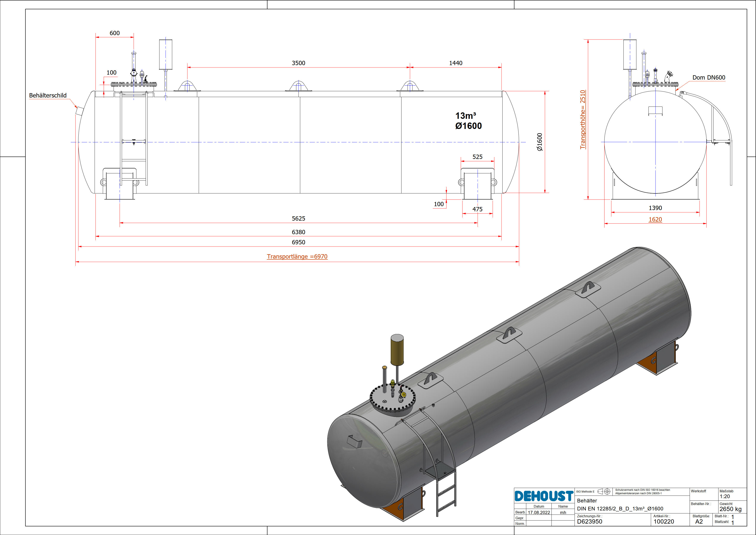Select drawing number "D623950"

589,521
